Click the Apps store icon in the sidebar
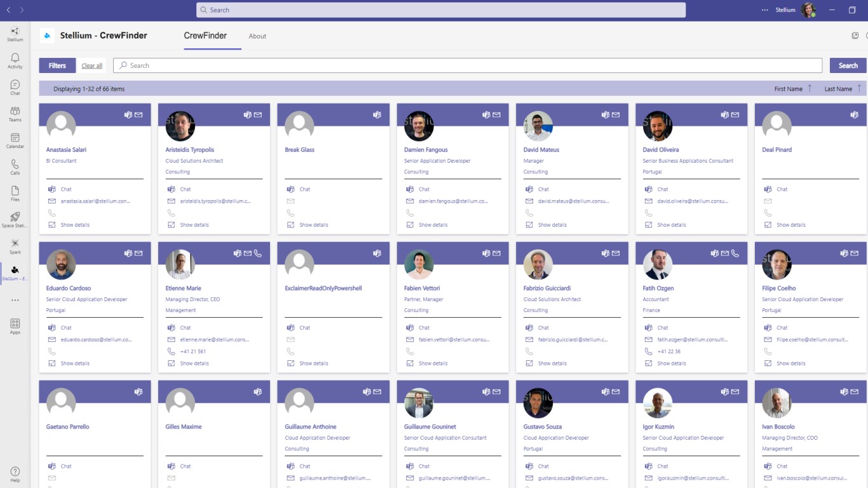 pos(15,327)
